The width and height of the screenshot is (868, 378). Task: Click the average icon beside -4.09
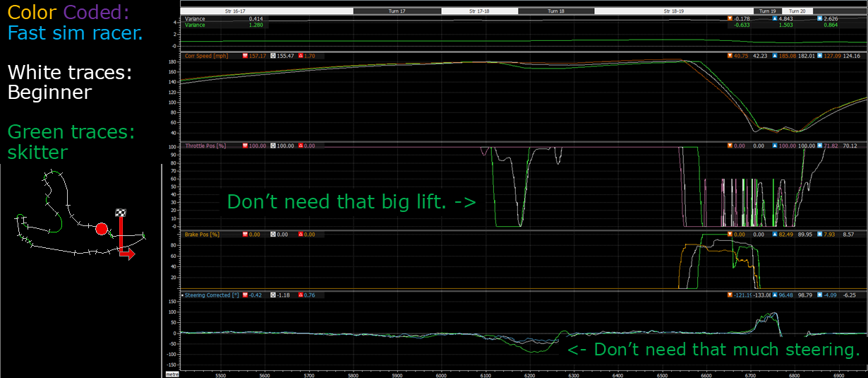pyautogui.click(x=820, y=295)
